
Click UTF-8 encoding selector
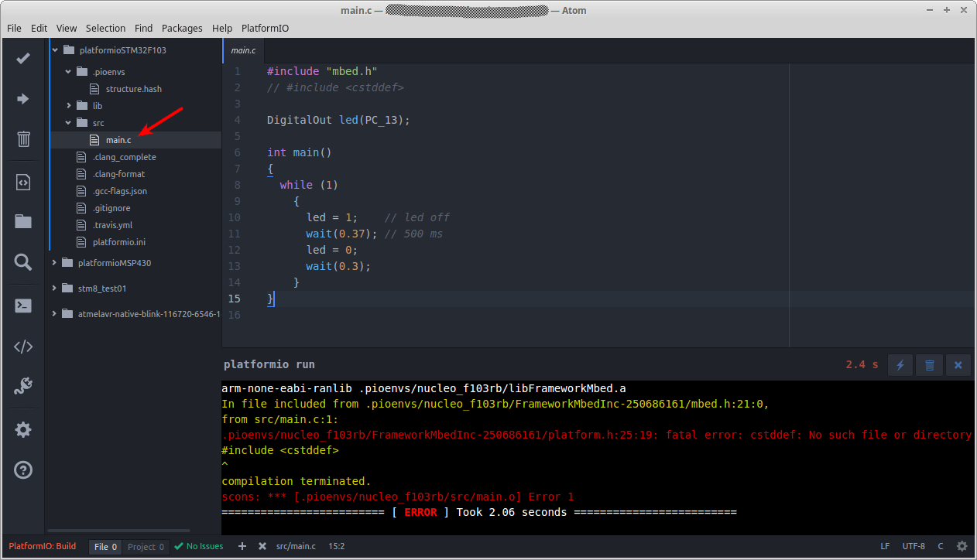click(914, 546)
